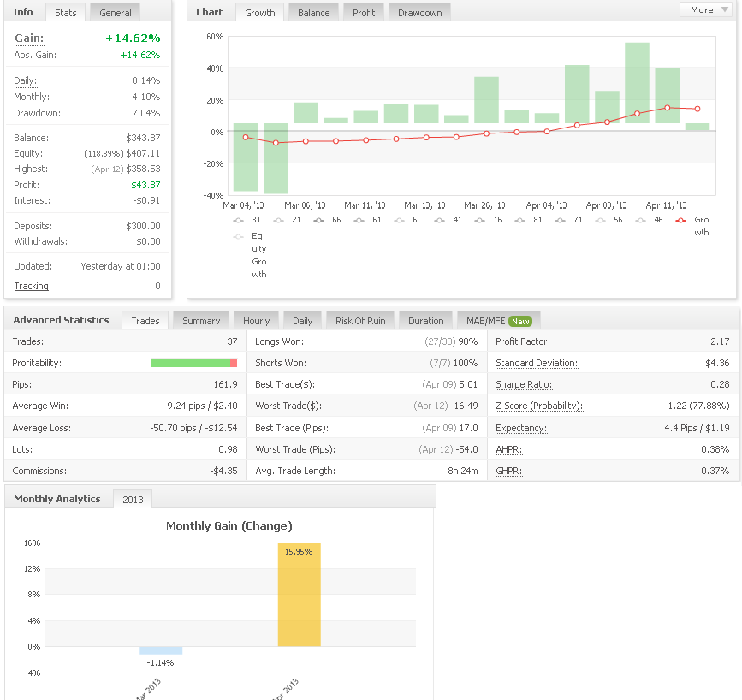Switch to the Hourly statistics tab
Screen dimensions: 742x700
point(256,321)
